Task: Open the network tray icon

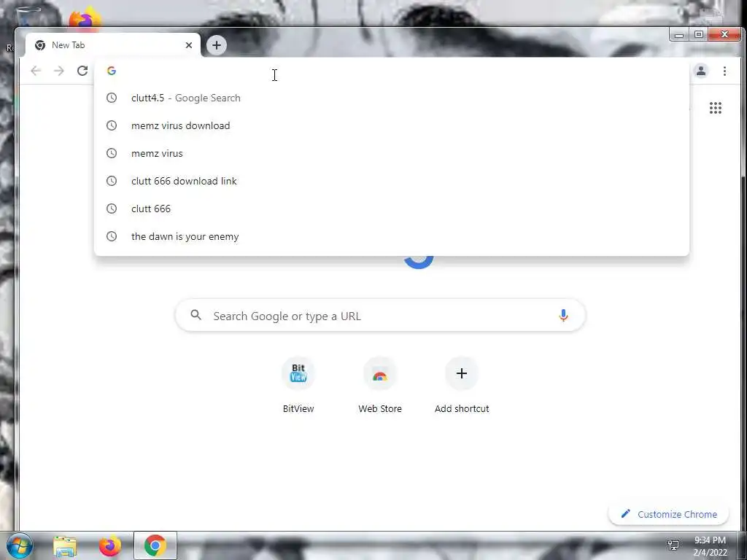Action: tap(673, 545)
